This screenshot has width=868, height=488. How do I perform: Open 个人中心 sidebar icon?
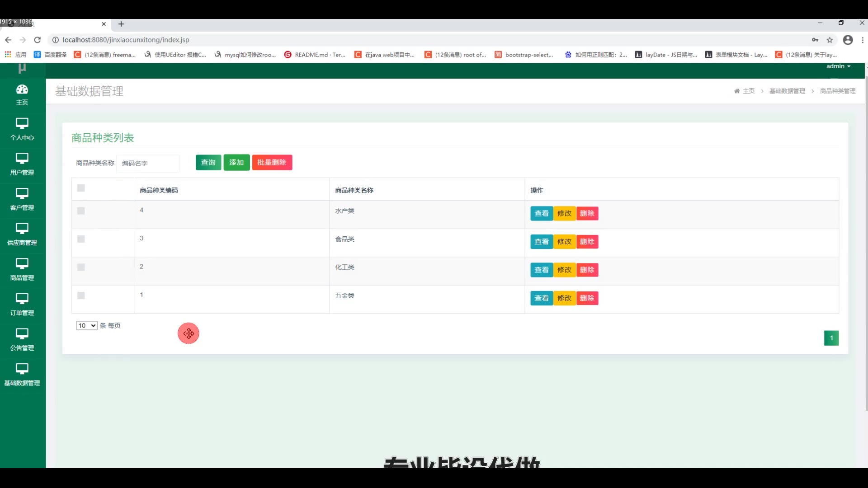(x=22, y=123)
